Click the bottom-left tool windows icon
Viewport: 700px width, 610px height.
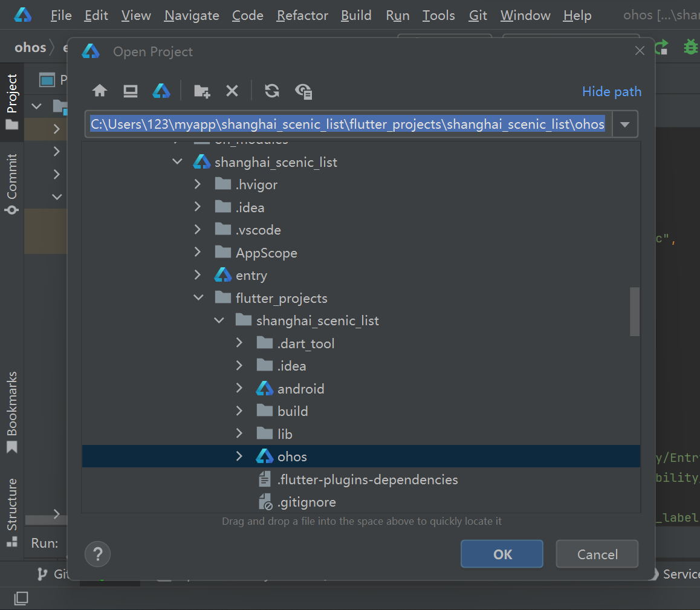[x=21, y=598]
